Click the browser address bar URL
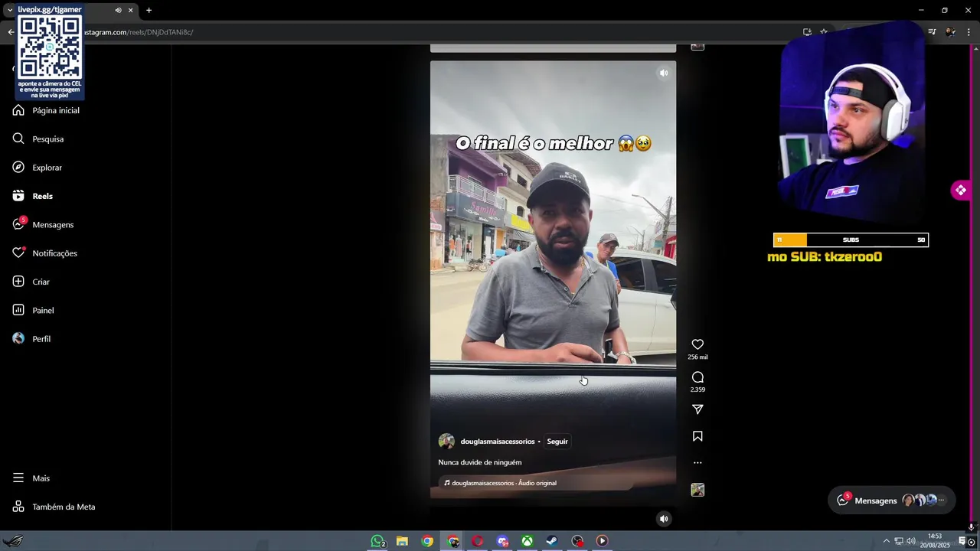 coord(138,32)
